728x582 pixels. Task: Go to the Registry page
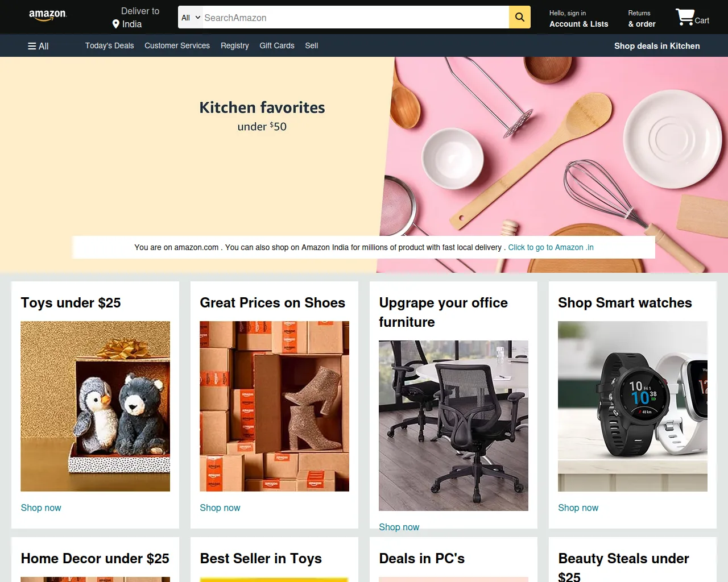[x=235, y=45]
